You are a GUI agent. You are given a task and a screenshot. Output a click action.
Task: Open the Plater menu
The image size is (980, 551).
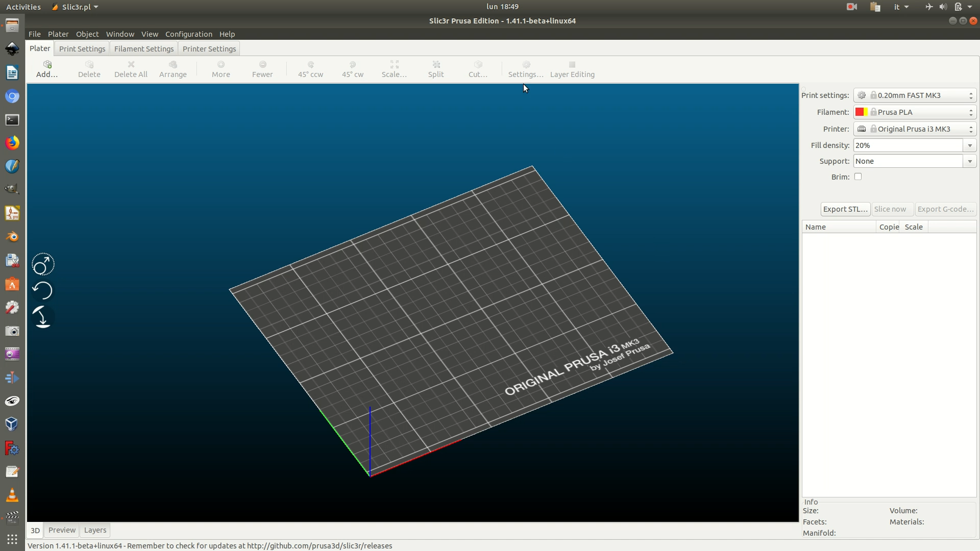(58, 34)
